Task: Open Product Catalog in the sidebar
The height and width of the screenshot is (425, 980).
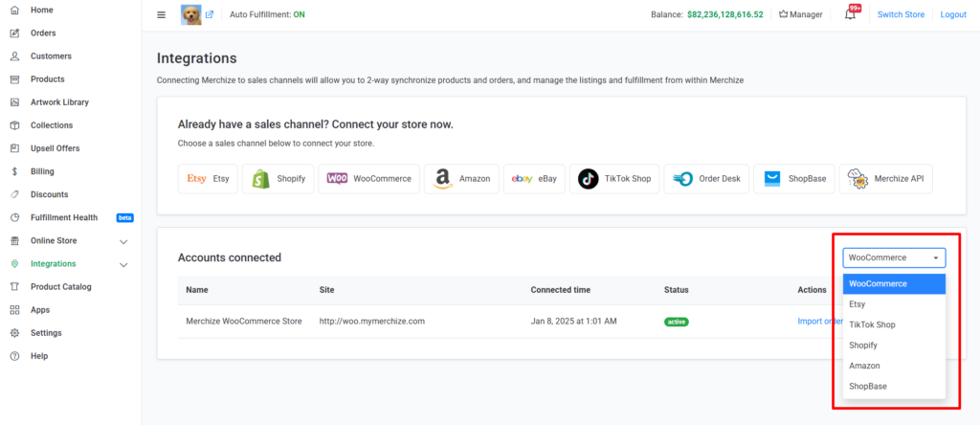Action: pyautogui.click(x=61, y=287)
